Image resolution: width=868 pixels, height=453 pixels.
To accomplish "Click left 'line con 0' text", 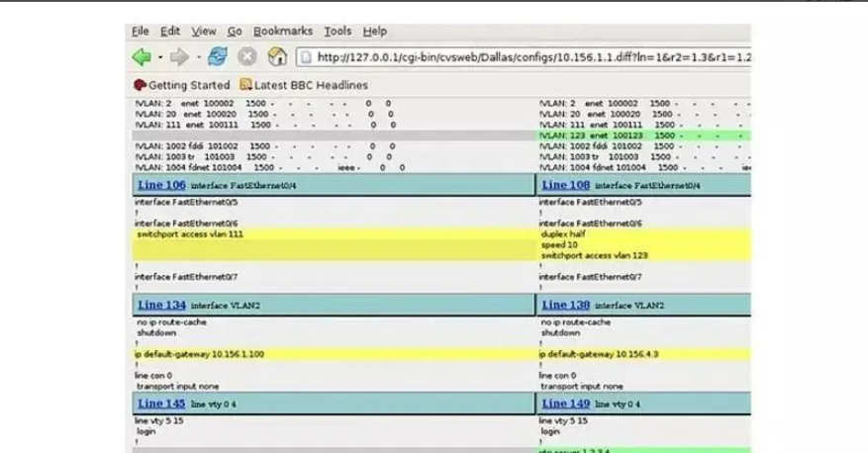I will 153,376.
